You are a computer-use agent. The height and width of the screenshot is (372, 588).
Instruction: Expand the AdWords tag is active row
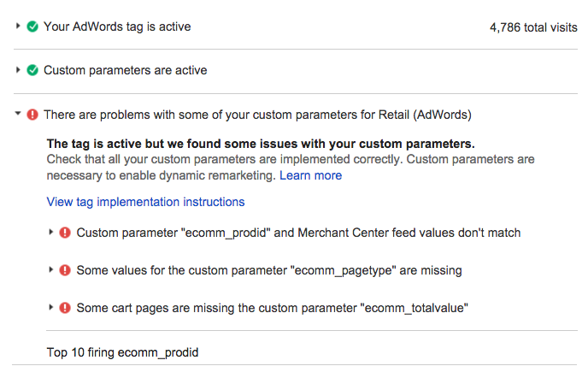pos(18,26)
